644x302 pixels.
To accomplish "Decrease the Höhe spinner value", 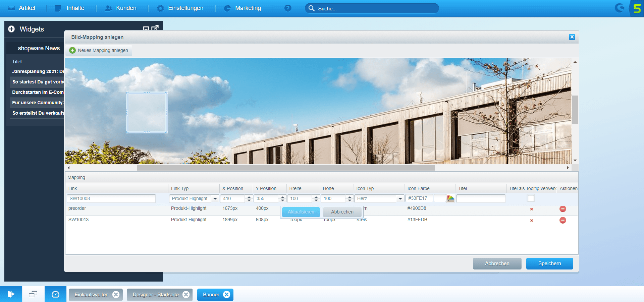I will (x=350, y=200).
